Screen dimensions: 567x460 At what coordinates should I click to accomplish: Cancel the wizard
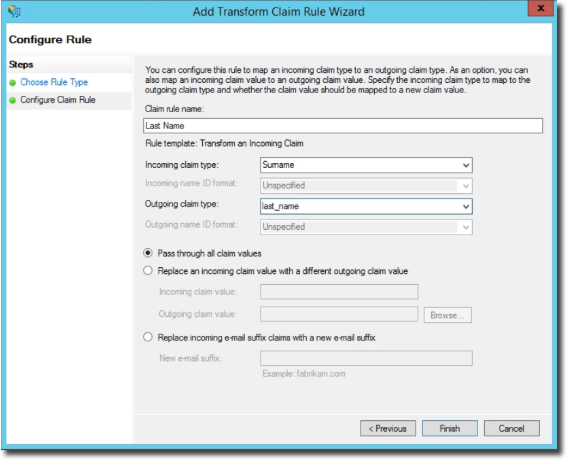coord(512,429)
